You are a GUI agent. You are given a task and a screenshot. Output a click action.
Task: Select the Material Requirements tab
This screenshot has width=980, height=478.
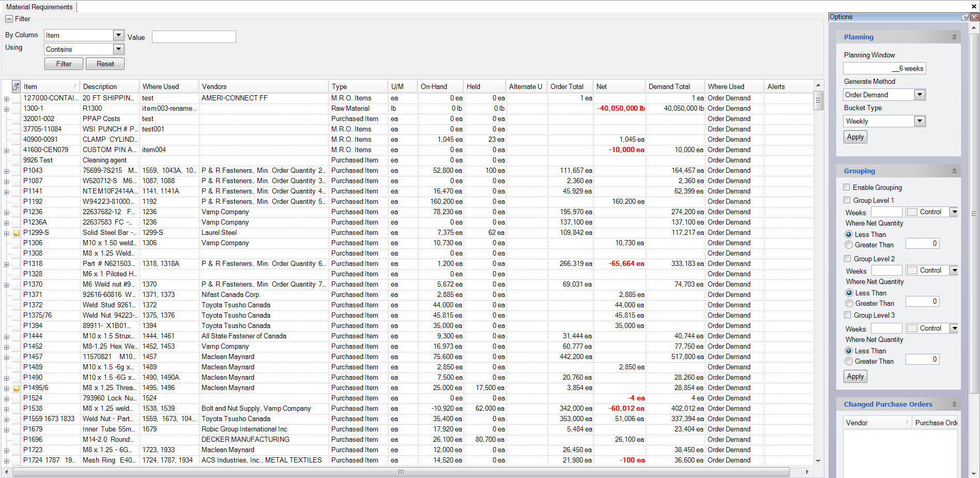pos(39,7)
